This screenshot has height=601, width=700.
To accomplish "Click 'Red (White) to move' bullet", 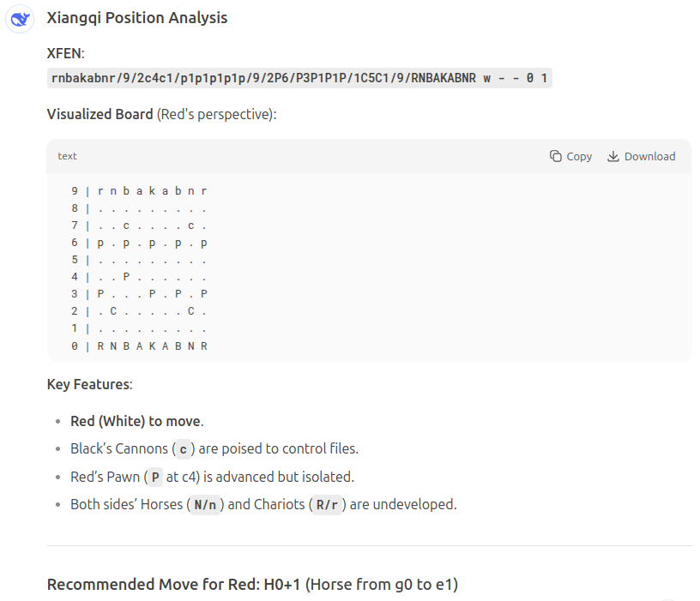I will point(135,421).
